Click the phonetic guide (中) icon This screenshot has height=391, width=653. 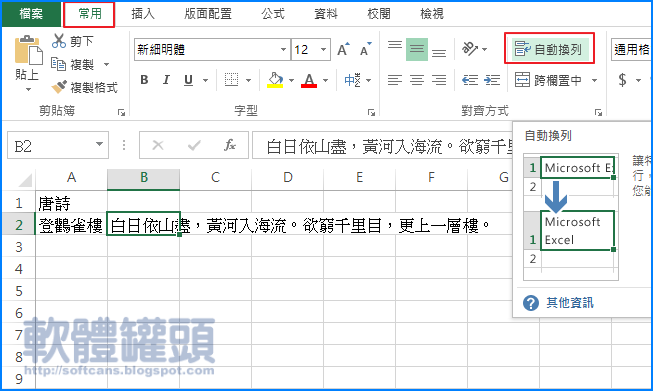(352, 80)
